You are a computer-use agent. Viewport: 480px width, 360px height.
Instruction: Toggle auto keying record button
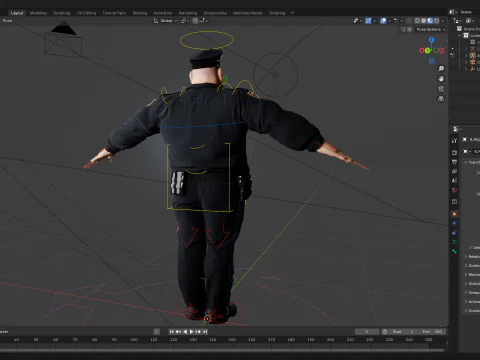[157, 332]
